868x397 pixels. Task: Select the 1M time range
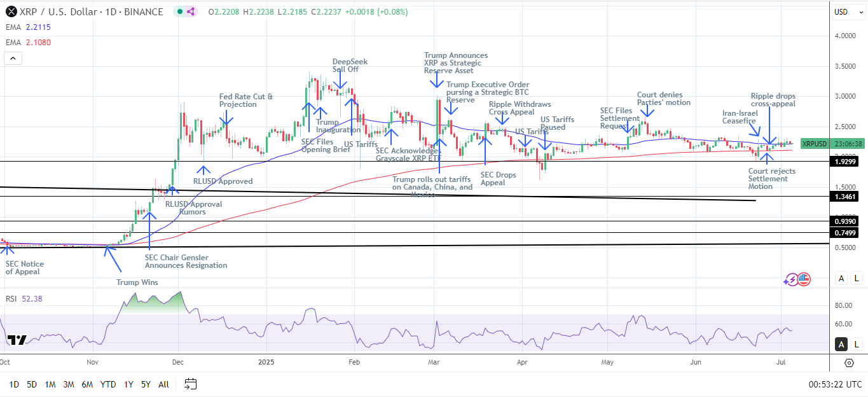click(x=50, y=384)
